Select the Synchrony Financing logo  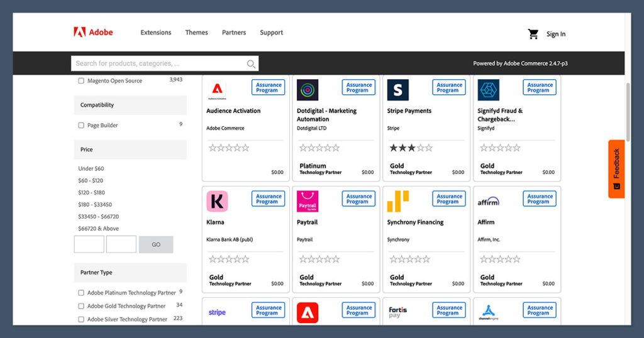[x=397, y=201]
